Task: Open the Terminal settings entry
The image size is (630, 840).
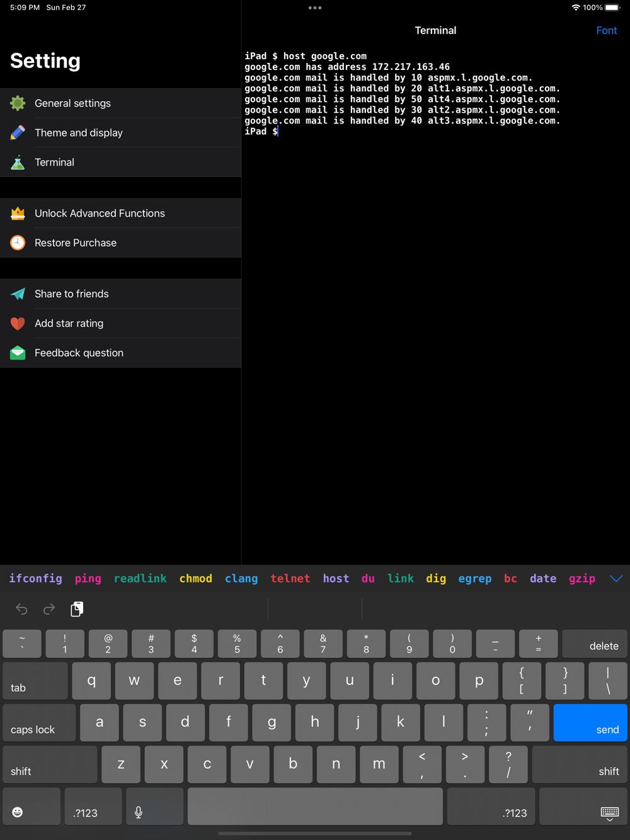Action: (120, 162)
